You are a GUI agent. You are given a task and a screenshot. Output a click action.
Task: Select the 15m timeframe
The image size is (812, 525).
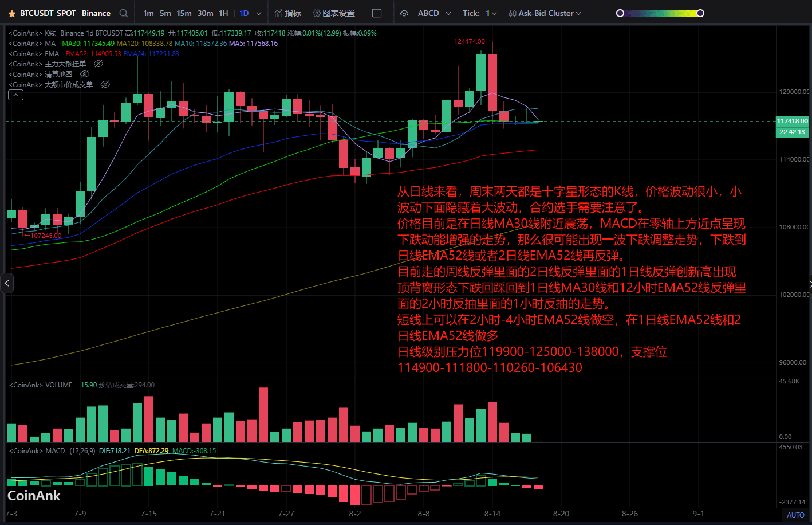184,13
